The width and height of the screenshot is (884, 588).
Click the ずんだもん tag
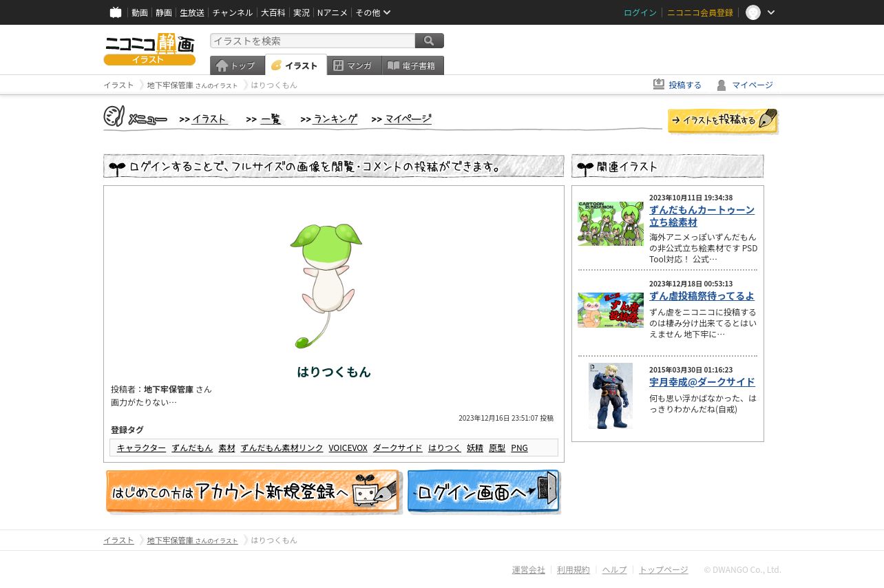coord(192,448)
